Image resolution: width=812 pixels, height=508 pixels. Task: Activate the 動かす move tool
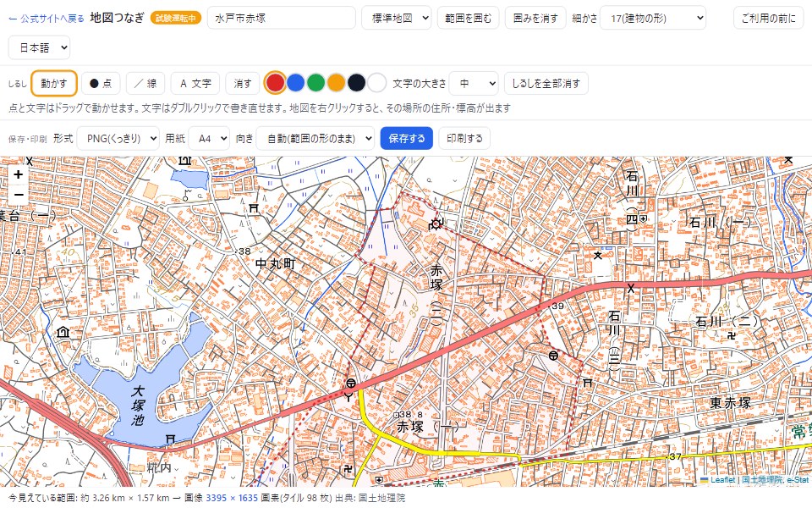[x=54, y=84]
